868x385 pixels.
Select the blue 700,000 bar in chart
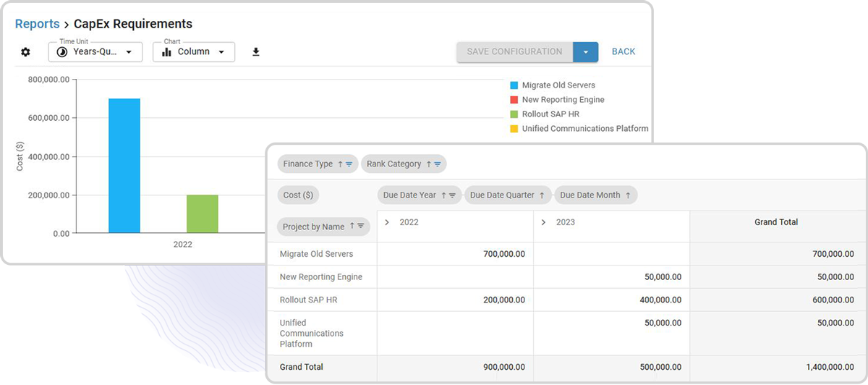[124, 166]
